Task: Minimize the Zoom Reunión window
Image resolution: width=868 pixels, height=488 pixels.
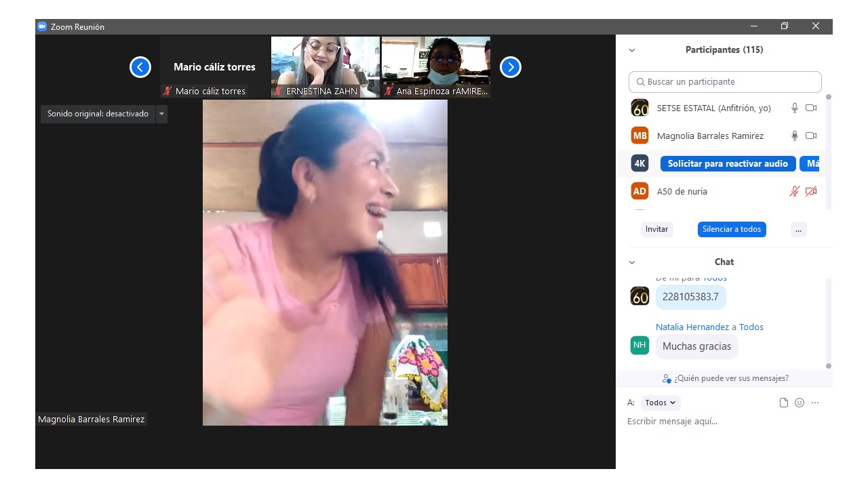Action: pyautogui.click(x=754, y=26)
